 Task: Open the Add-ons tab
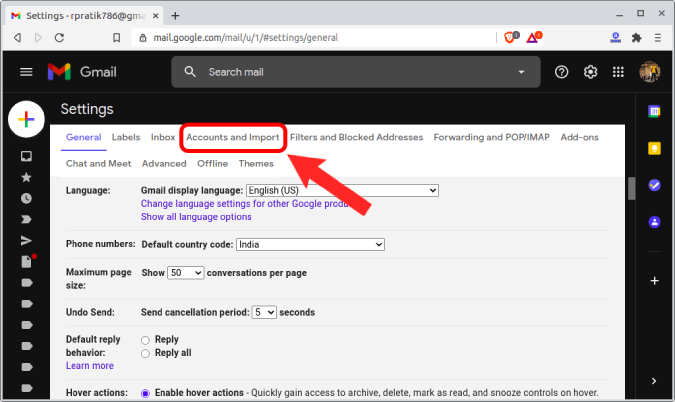pyautogui.click(x=579, y=137)
